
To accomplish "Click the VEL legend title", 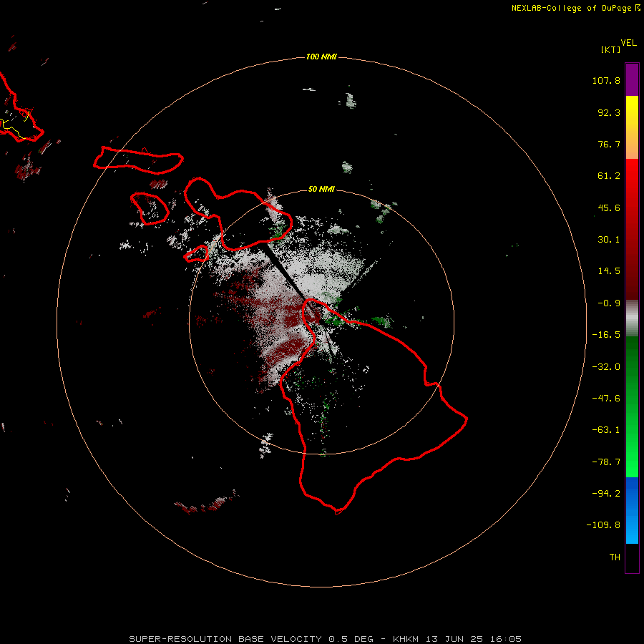I will tap(628, 43).
